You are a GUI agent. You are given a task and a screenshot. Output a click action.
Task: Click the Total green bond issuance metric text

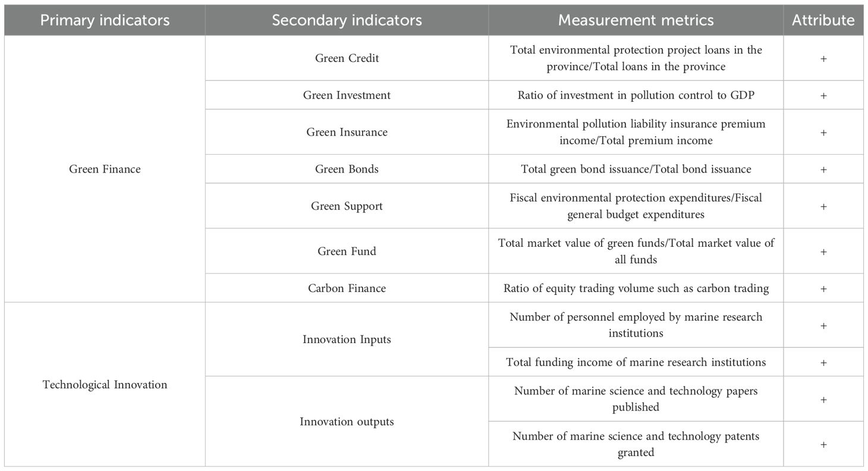636,169
